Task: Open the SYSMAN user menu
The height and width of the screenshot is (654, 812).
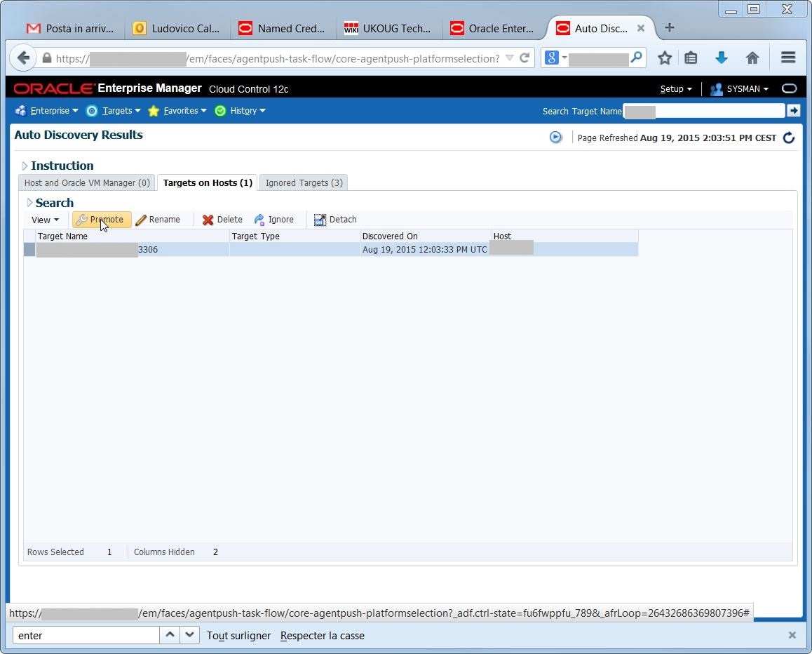Action: click(740, 88)
